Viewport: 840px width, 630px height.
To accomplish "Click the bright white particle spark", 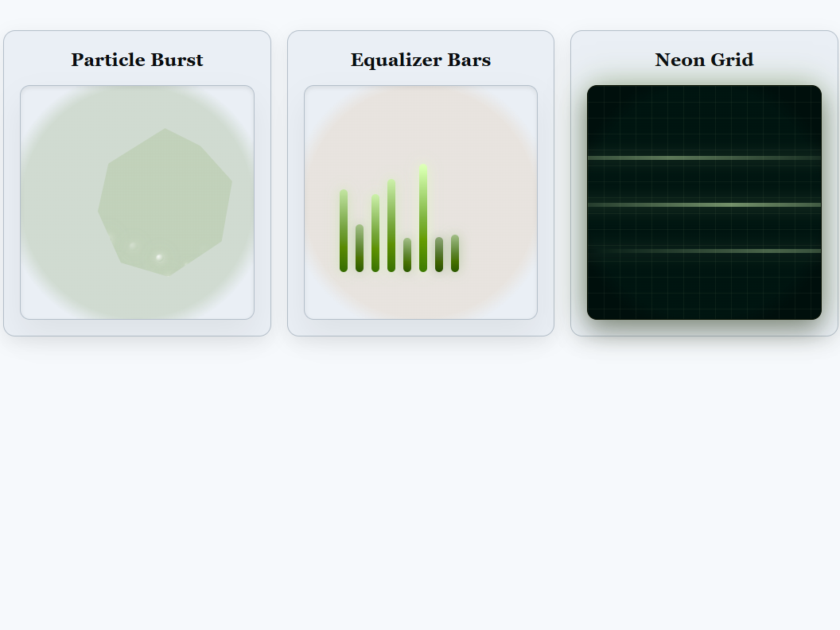I will (159, 257).
